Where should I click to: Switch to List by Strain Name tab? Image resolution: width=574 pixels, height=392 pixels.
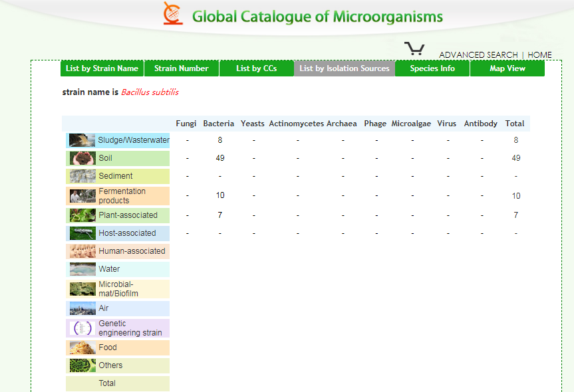click(x=102, y=68)
